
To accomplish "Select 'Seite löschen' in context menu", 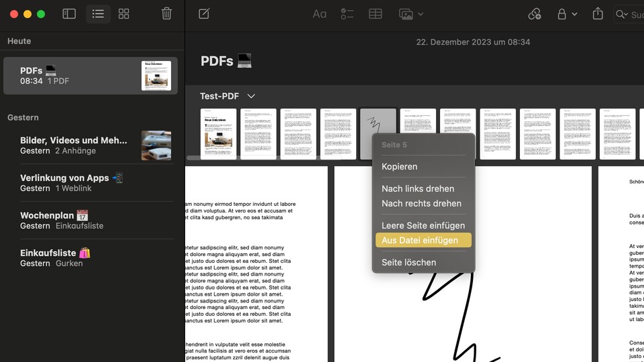I will 409,263.
